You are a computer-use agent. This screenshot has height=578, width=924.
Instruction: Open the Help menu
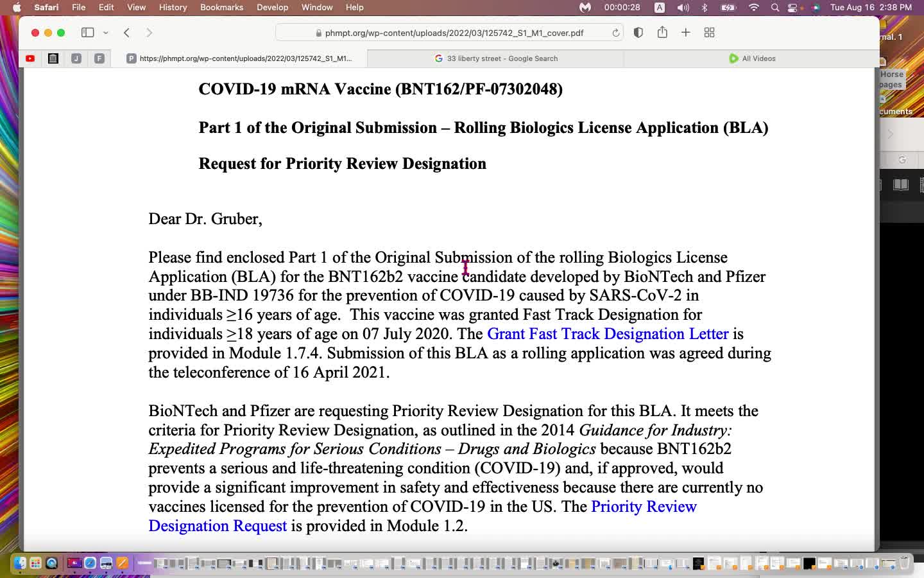[x=355, y=7]
